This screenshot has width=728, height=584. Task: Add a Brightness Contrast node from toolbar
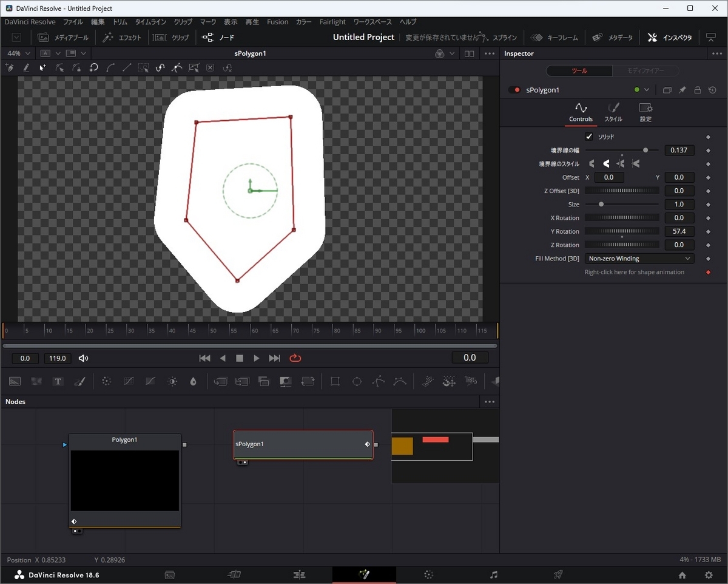(x=172, y=381)
